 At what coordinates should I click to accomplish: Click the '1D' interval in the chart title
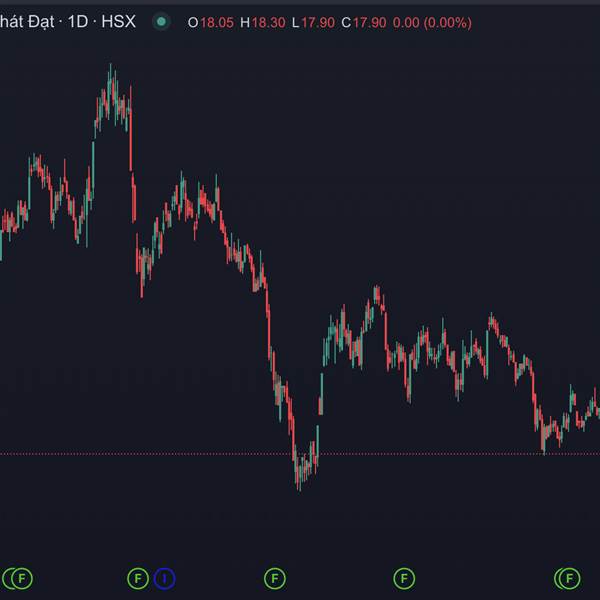pyautogui.click(x=78, y=22)
